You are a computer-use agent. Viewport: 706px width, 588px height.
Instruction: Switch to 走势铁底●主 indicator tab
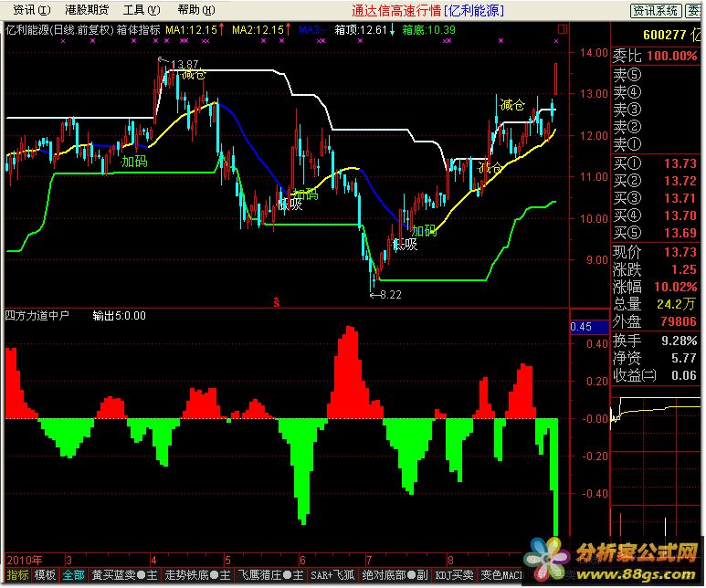point(197,575)
